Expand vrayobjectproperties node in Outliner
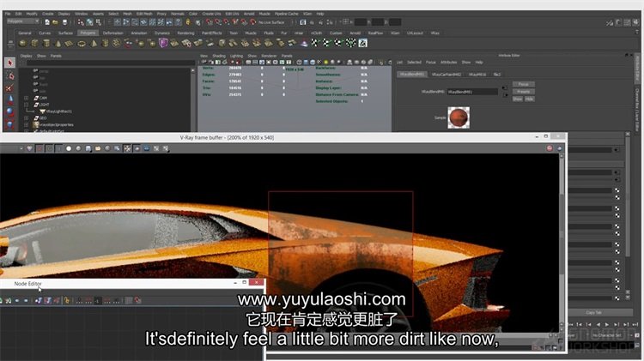This screenshot has width=644, height=361. pos(27,124)
